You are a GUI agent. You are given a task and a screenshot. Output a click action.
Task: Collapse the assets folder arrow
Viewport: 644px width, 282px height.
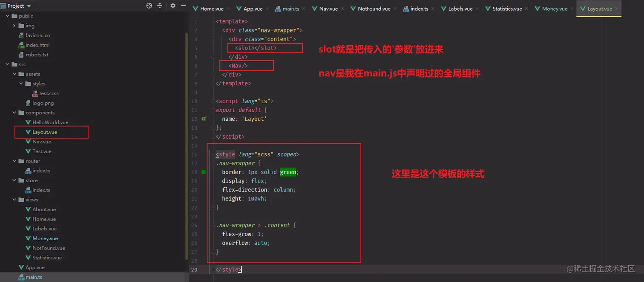tap(14, 74)
